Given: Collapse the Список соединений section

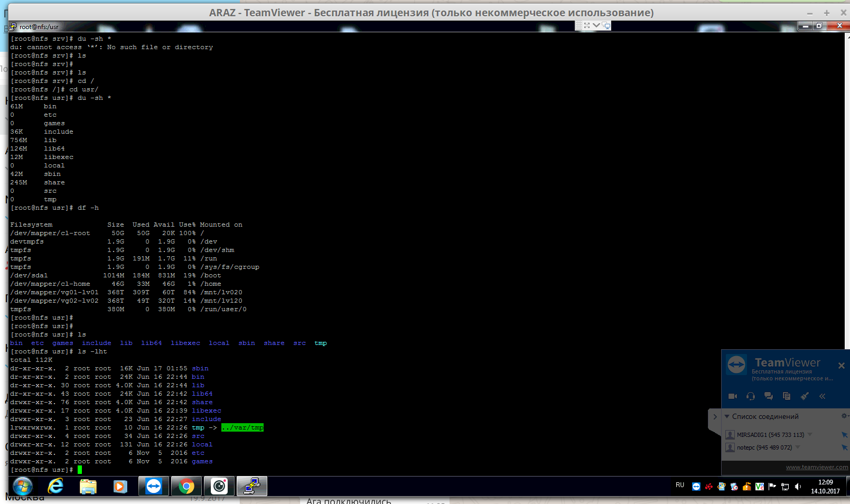Looking at the screenshot, I should point(727,416).
